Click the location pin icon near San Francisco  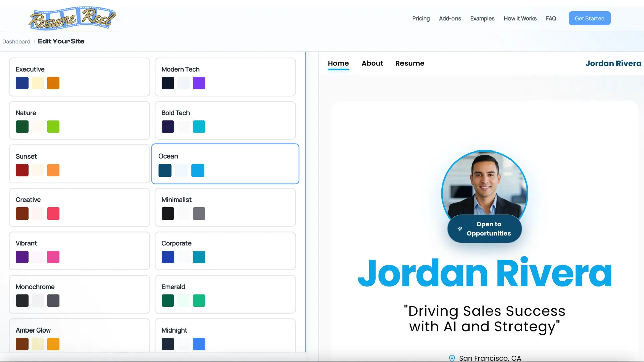pyautogui.click(x=452, y=358)
